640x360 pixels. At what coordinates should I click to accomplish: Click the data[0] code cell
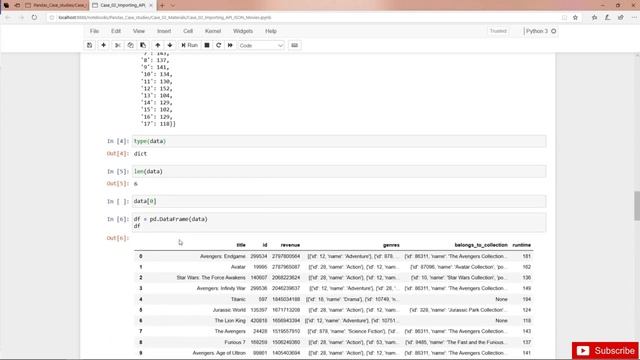point(339,201)
